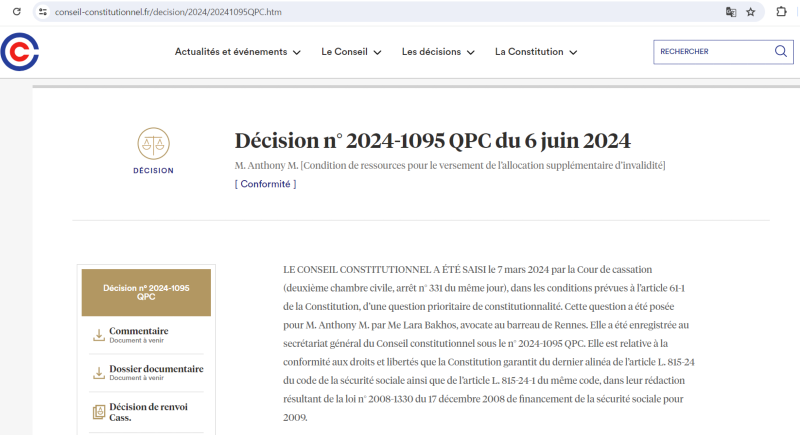Select the Décision n° 2024-1095 QPC tab
800x435 pixels.
(x=146, y=292)
